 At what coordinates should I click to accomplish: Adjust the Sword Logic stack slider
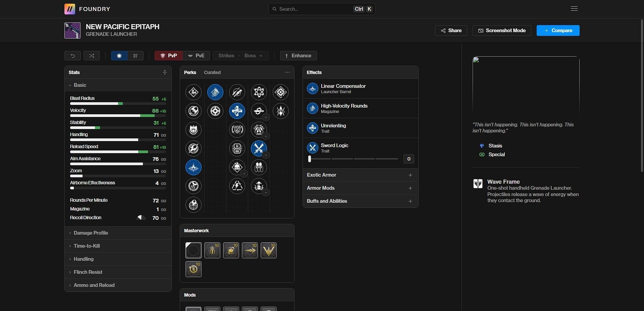353,159
